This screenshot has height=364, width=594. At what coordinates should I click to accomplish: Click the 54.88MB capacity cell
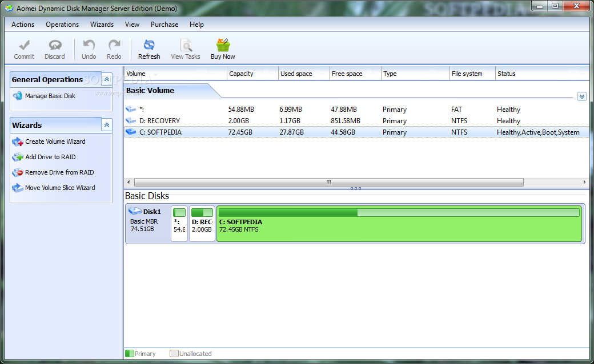click(241, 110)
